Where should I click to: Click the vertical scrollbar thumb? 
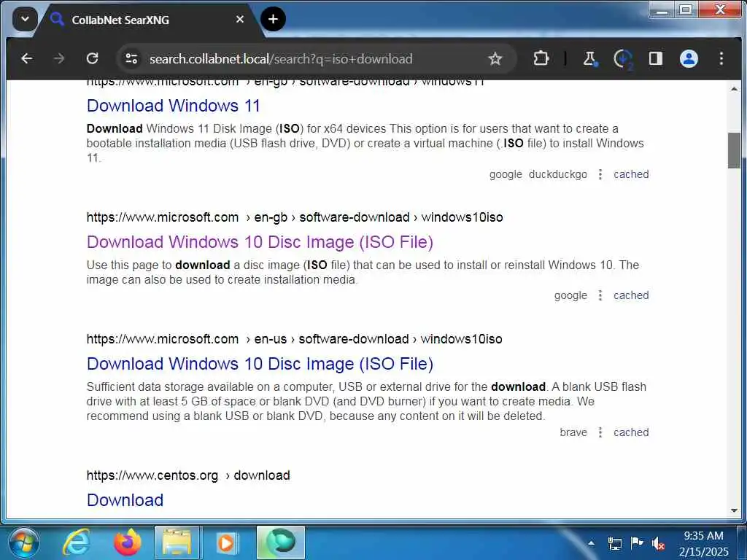pos(734,150)
